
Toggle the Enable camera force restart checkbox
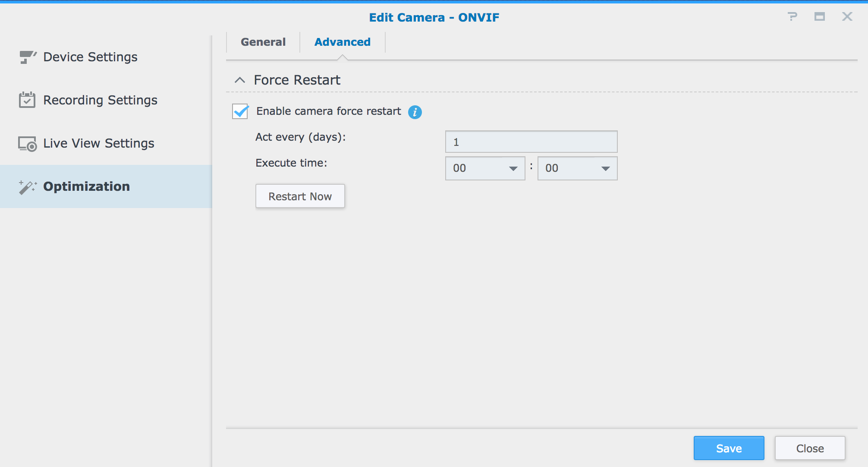[x=240, y=111]
